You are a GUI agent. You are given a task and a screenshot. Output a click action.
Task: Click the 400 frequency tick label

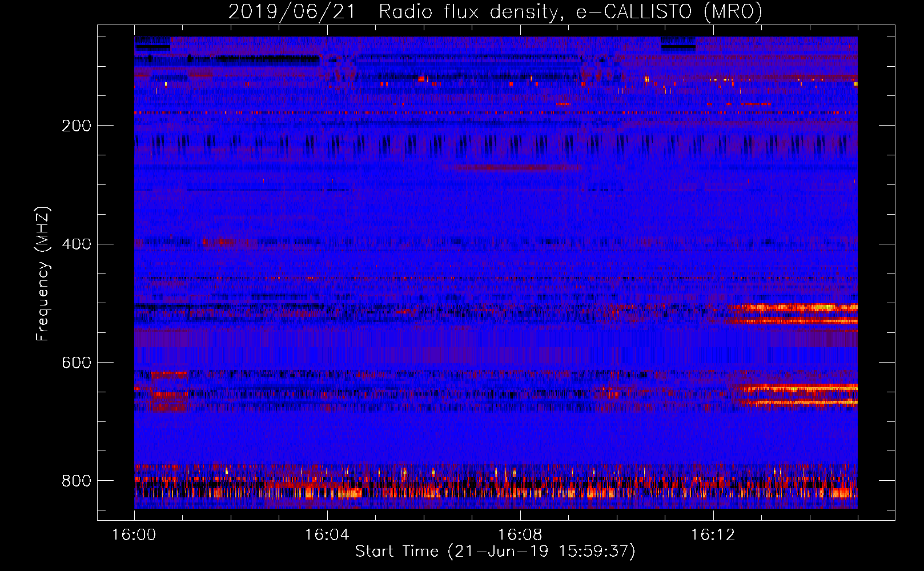pyautogui.click(x=77, y=244)
